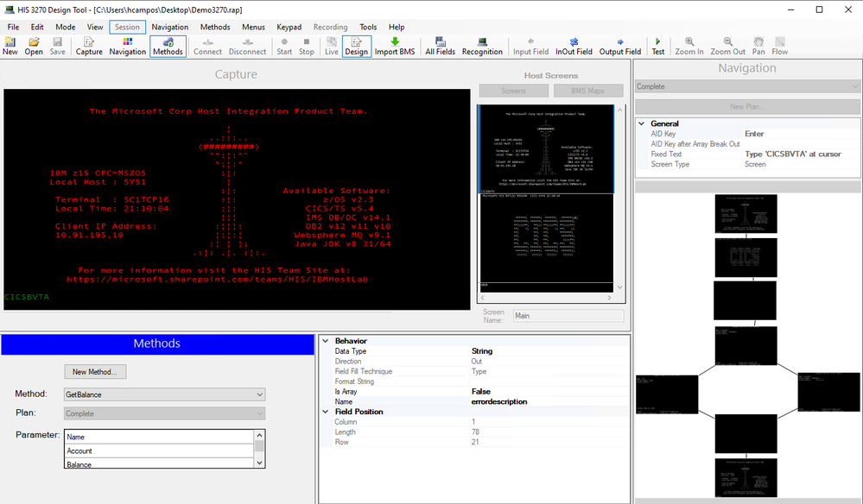
Task: Click the InOut Field toolbar icon
Action: [x=574, y=46]
